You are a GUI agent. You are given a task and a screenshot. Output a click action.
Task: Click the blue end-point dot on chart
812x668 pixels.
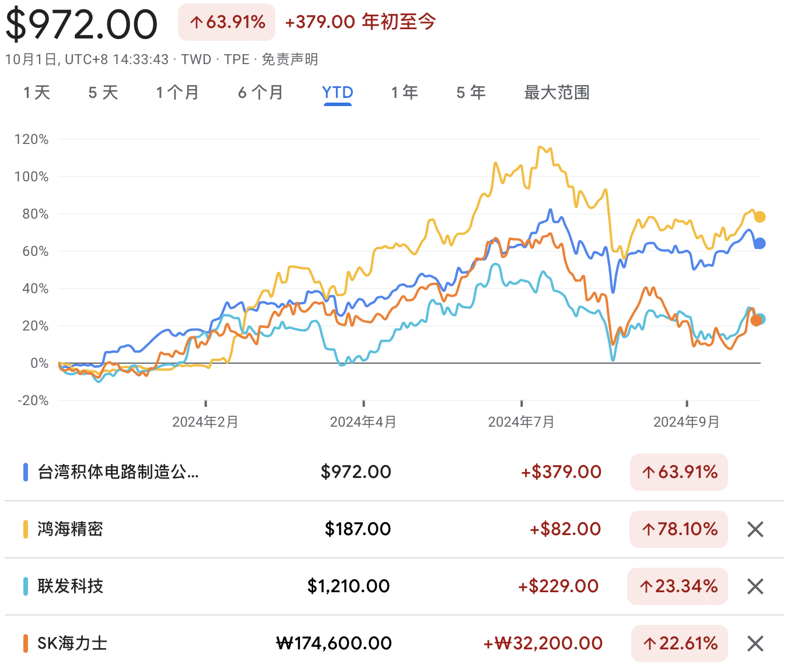[x=759, y=244]
